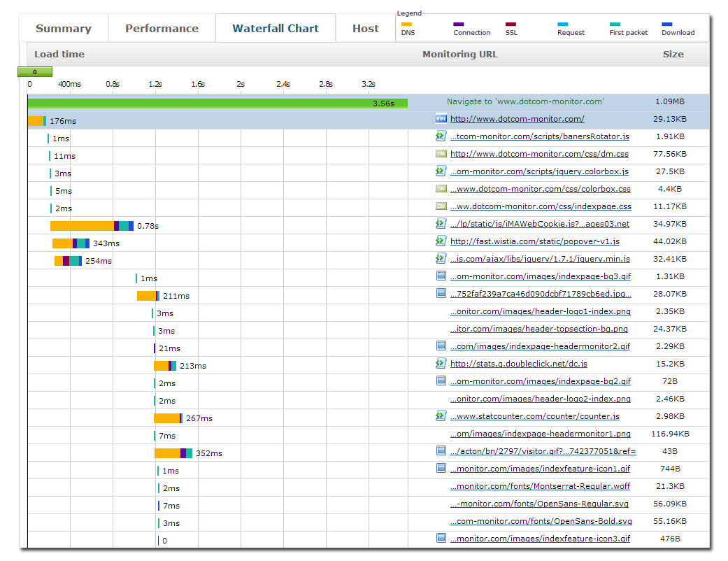The height and width of the screenshot is (561, 728).
Task: Open the jquery/1.7.1/jquery.min.js link
Action: pos(540,259)
